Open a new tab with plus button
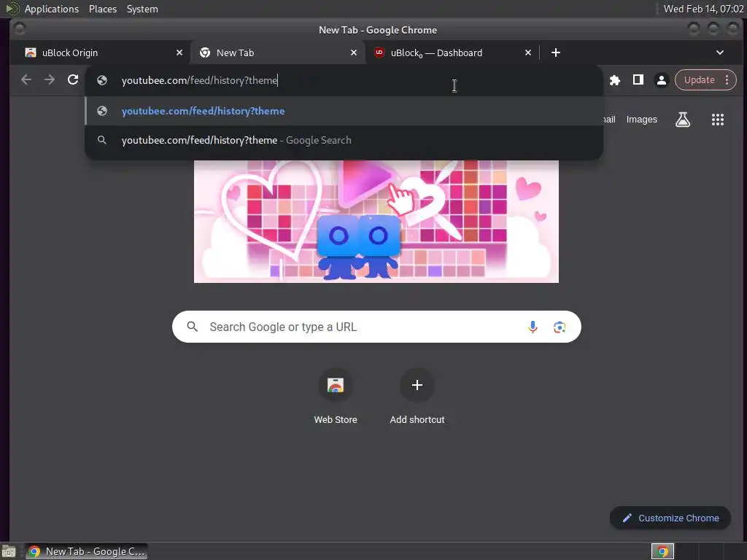This screenshot has width=747, height=560. pyautogui.click(x=555, y=52)
